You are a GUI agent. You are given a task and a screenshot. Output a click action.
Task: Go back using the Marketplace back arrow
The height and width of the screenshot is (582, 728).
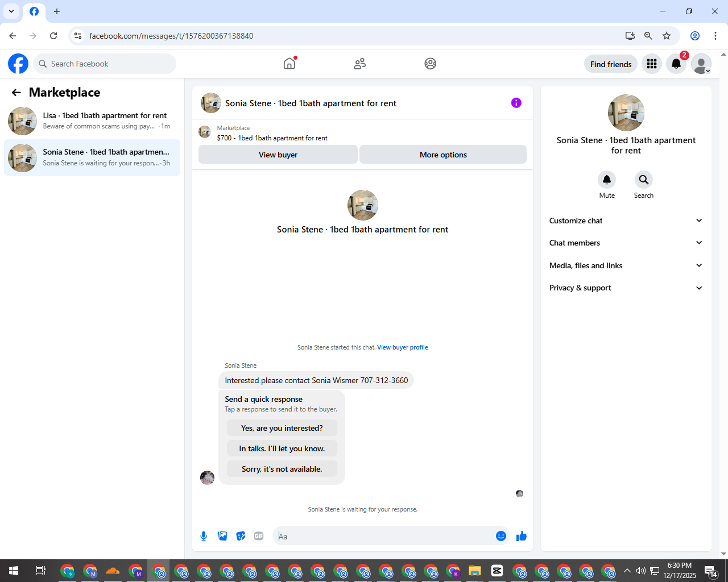tap(16, 93)
